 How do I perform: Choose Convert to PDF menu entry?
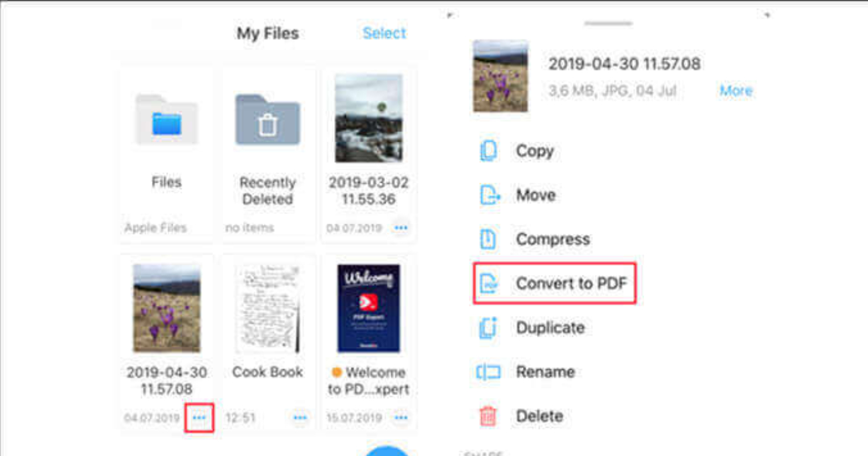554,283
